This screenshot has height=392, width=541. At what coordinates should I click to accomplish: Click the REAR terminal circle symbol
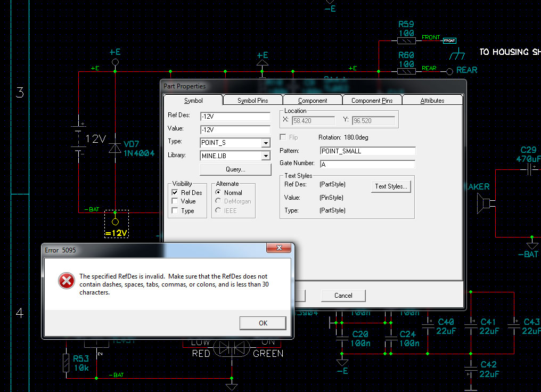[x=450, y=71]
